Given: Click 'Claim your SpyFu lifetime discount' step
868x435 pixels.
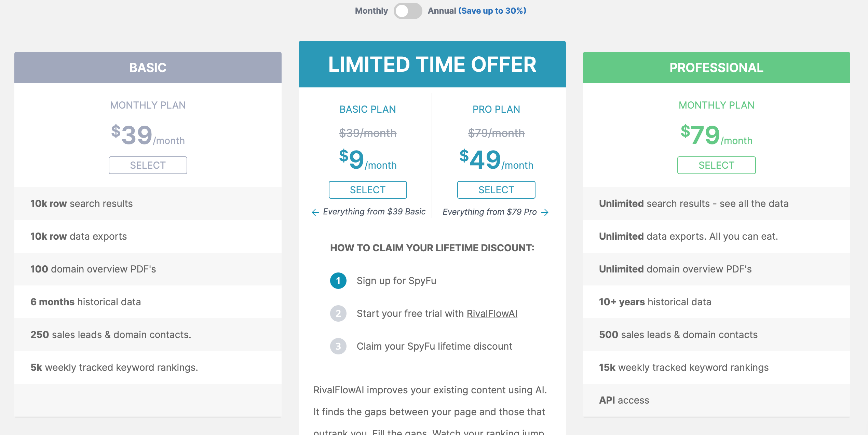Looking at the screenshot, I should (x=434, y=346).
